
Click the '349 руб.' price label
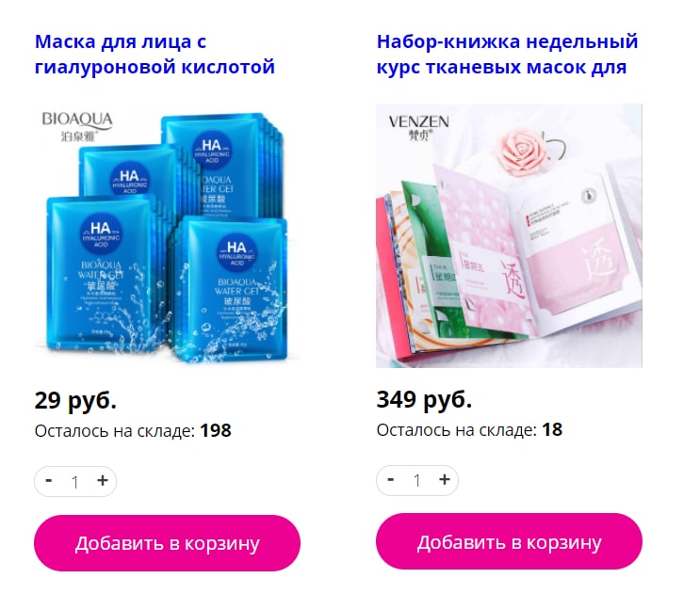pos(424,399)
